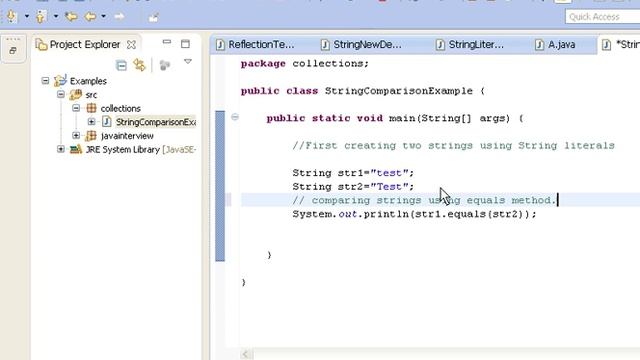
Task: Click on 'public static void main' line
Action: pos(395,118)
